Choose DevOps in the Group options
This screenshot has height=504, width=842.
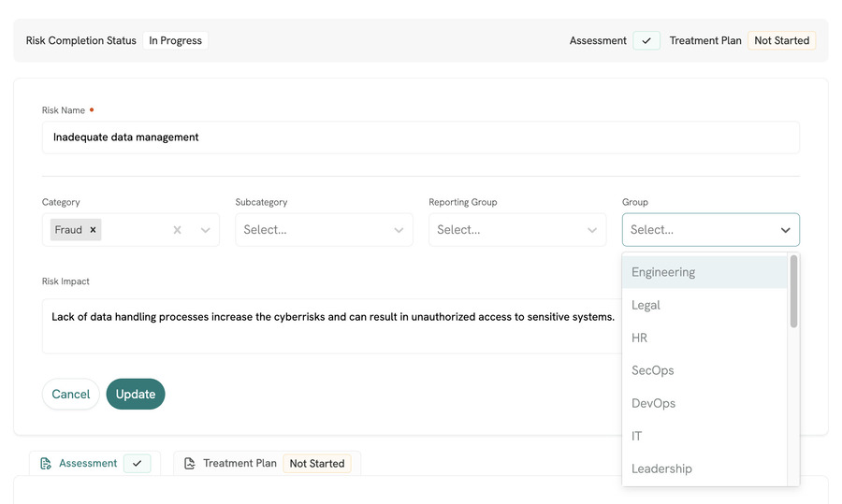[x=653, y=403]
